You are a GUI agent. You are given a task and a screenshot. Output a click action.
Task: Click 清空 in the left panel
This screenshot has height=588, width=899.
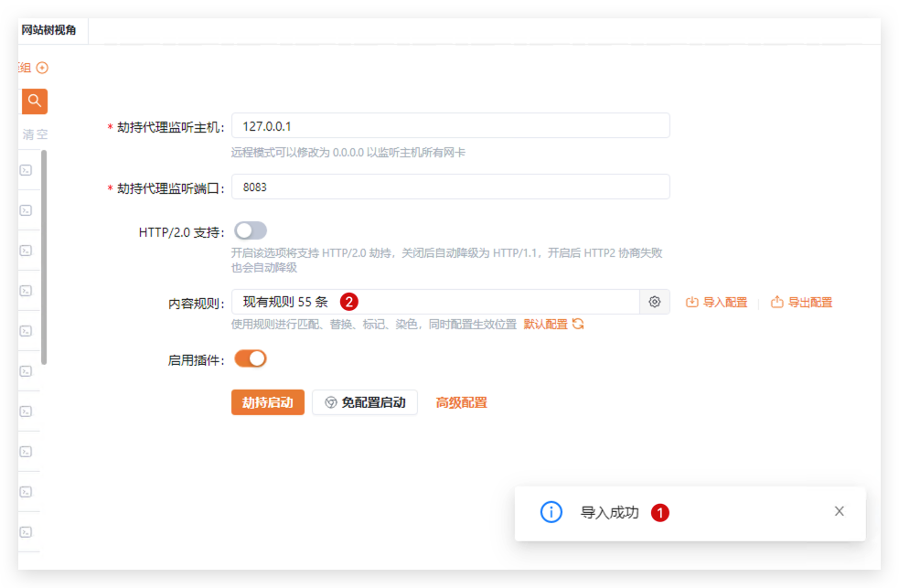pyautogui.click(x=35, y=134)
